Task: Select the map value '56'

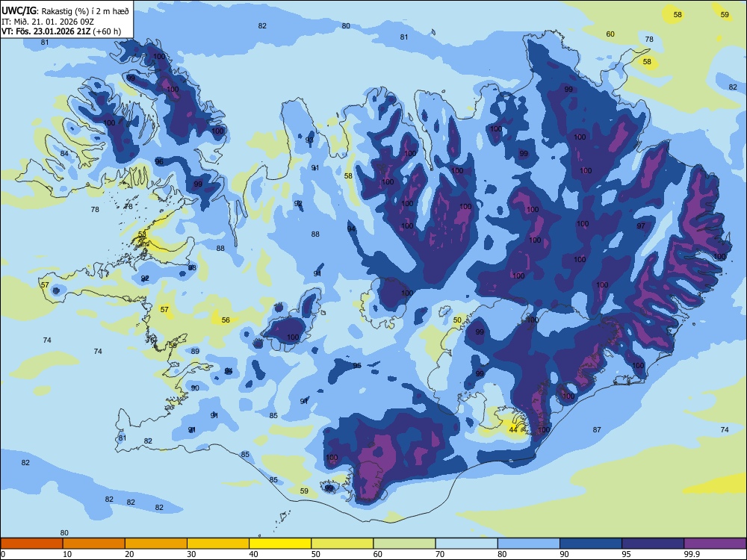Action: pyautogui.click(x=226, y=320)
